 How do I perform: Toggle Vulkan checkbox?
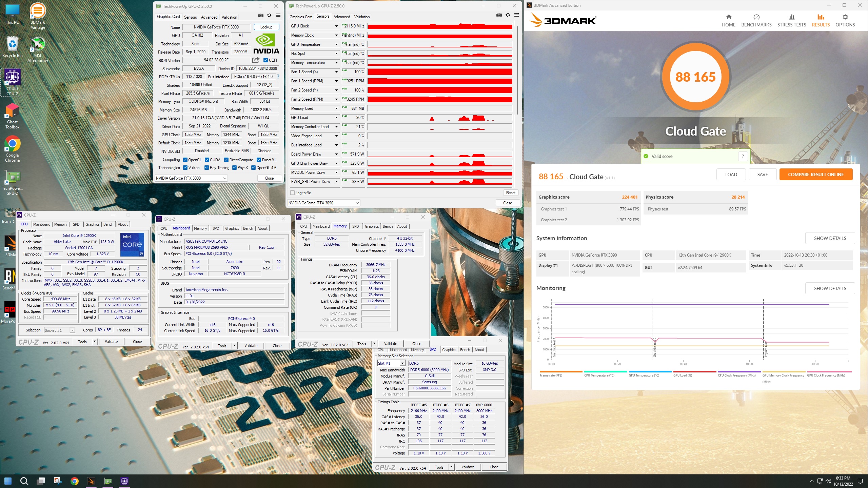185,168
